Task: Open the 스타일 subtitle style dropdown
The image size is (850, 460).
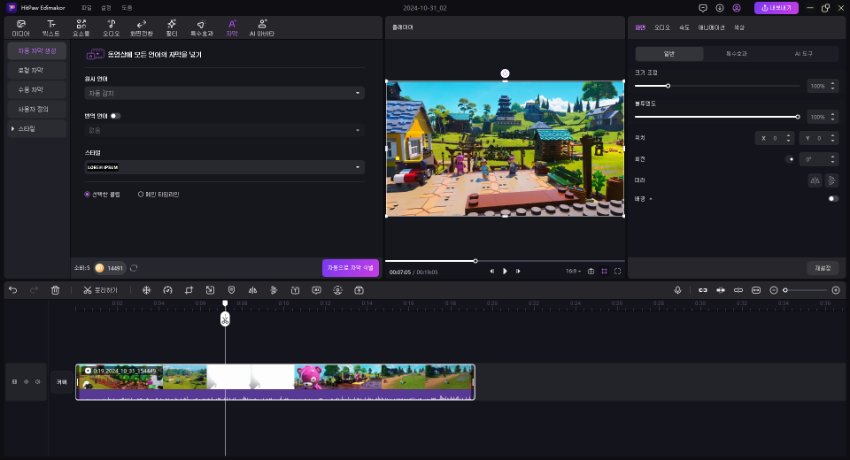Action: coord(224,167)
